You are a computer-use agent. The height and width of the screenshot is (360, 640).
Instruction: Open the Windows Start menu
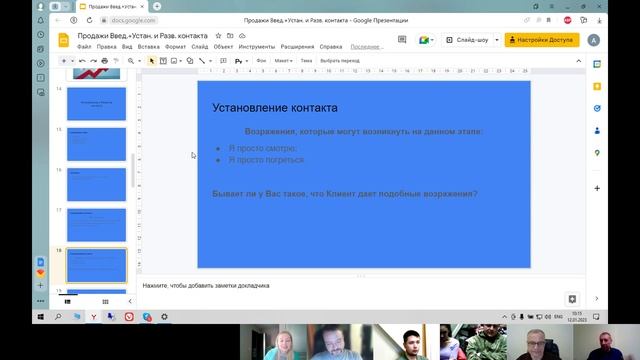click(40, 317)
